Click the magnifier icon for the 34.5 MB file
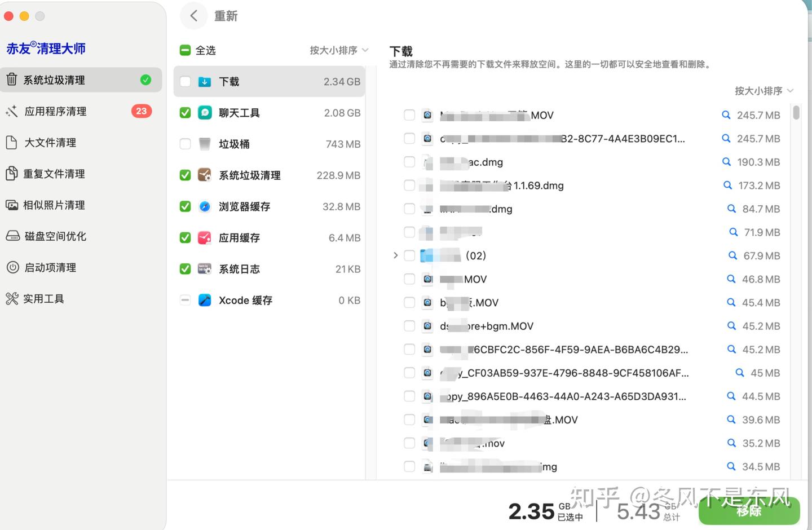The width and height of the screenshot is (812, 530). [x=731, y=466]
